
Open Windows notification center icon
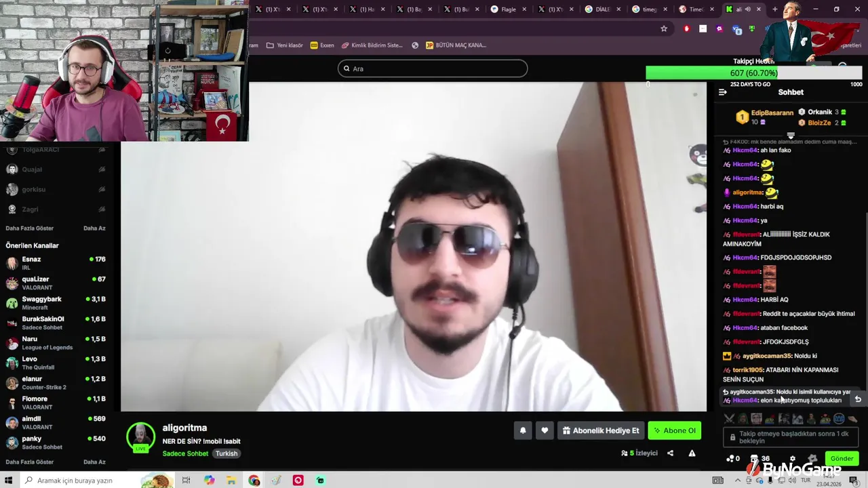[853, 481]
